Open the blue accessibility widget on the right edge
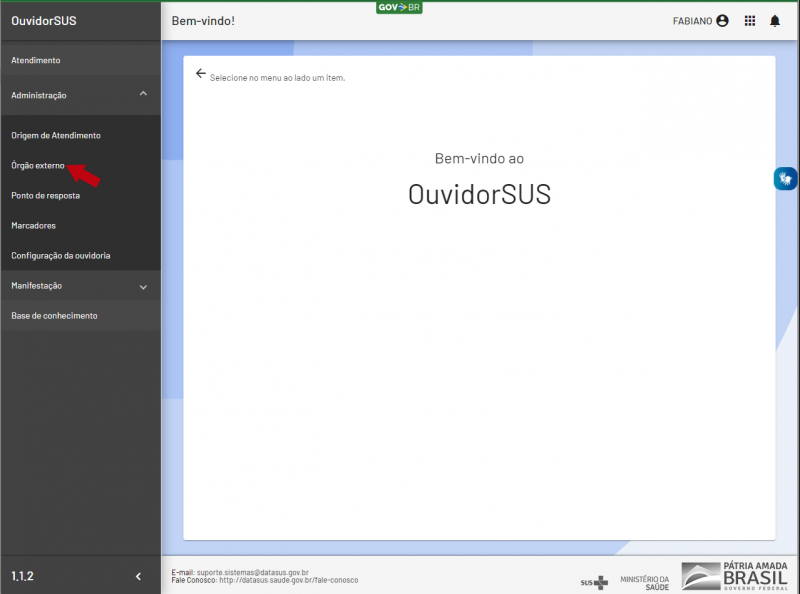This screenshot has height=594, width=800. click(785, 178)
